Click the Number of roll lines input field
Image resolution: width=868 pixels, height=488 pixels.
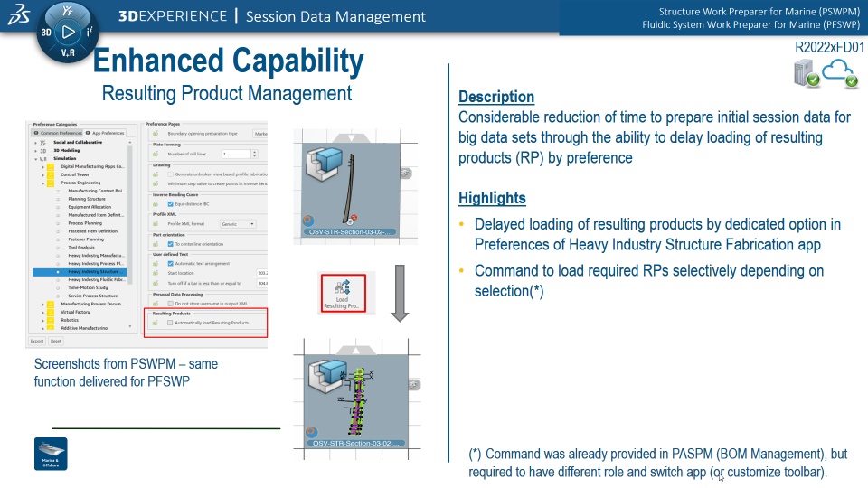click(236, 154)
